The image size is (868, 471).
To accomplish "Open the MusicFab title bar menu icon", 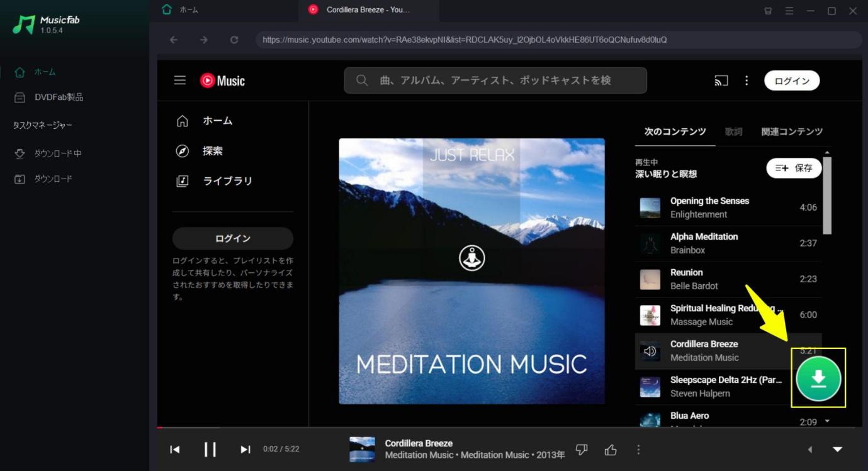I will point(789,11).
